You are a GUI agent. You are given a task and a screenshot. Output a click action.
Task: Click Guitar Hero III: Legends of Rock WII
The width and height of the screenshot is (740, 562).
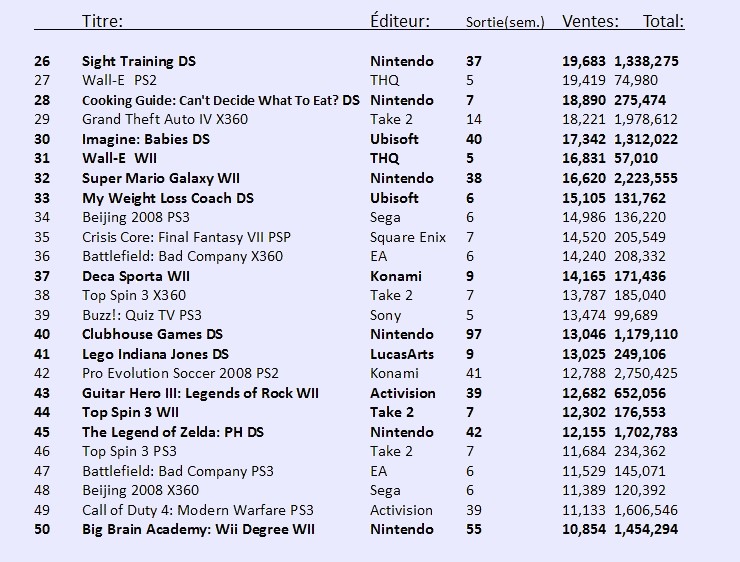click(200, 393)
